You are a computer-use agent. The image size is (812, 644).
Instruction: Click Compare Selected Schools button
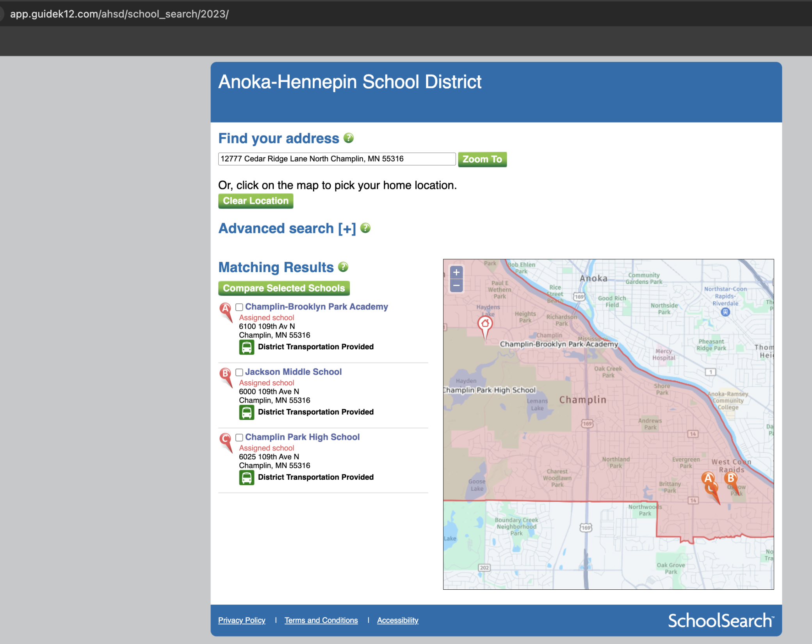coord(284,288)
